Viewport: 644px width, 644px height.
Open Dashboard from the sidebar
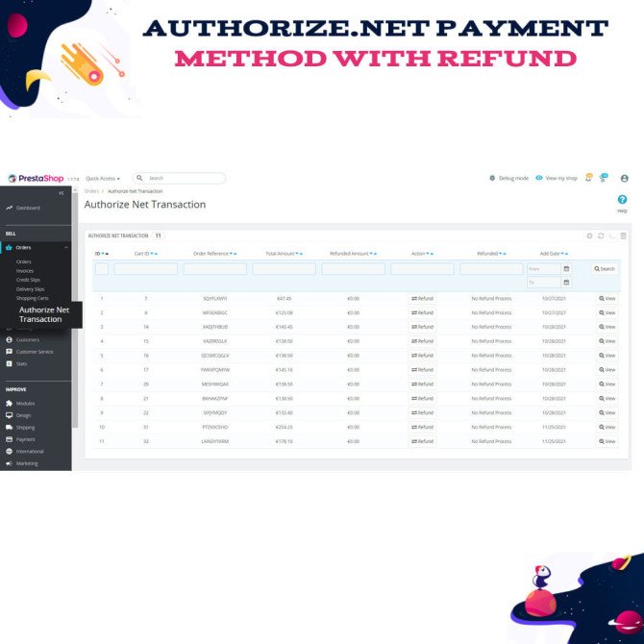[23, 208]
